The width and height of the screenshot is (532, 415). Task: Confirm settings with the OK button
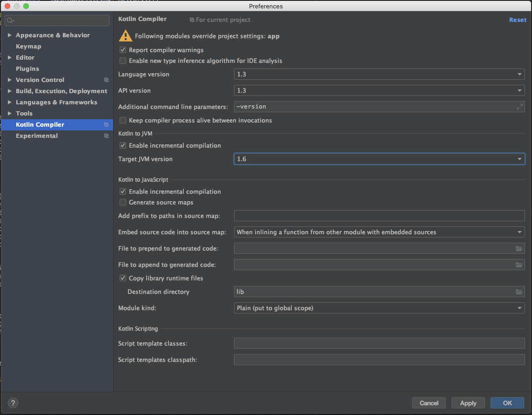pos(507,403)
